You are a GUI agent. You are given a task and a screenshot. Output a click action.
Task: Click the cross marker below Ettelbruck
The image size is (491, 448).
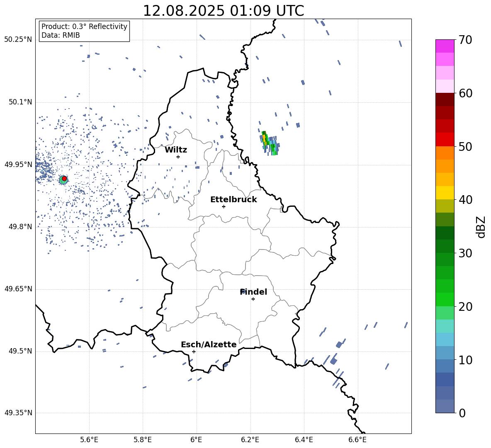point(224,206)
